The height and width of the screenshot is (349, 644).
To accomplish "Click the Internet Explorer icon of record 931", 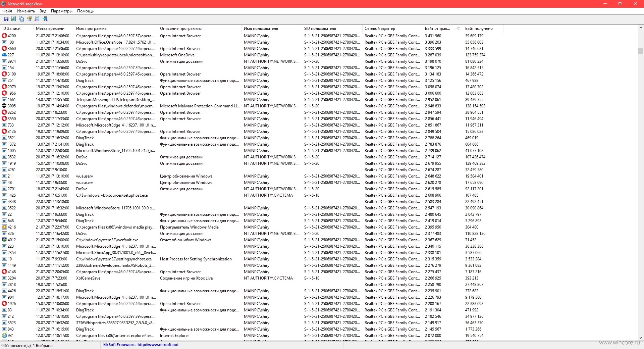I will click(4, 335).
